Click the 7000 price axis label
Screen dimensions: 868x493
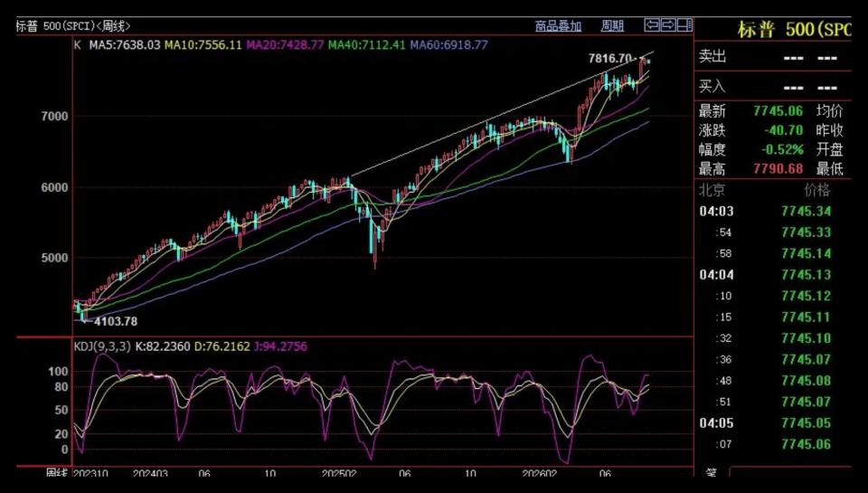point(55,117)
